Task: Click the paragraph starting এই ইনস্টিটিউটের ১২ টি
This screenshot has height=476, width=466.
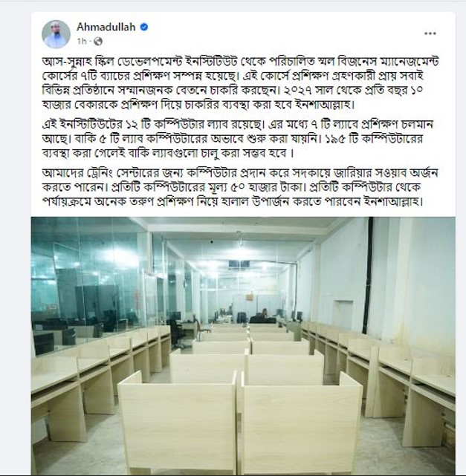Action: click(x=238, y=139)
